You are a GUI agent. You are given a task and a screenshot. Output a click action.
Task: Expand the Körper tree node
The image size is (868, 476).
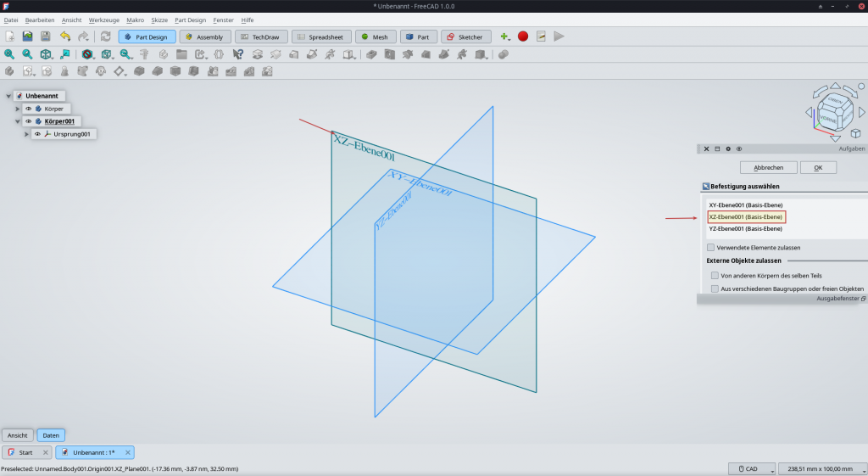click(18, 109)
